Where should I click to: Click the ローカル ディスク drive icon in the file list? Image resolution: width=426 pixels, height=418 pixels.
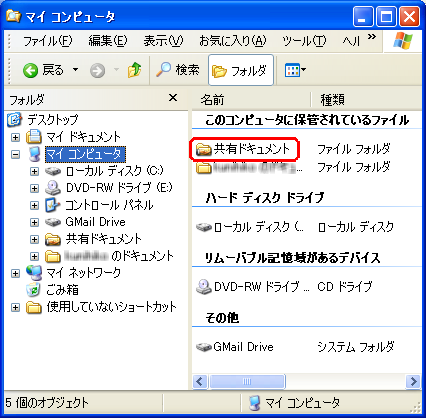tap(204, 228)
